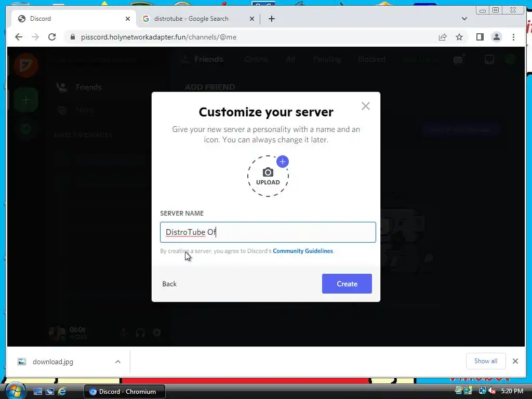532x399 pixels.
Task: Open the Chromium three-dot menu
Action: pyautogui.click(x=513, y=37)
